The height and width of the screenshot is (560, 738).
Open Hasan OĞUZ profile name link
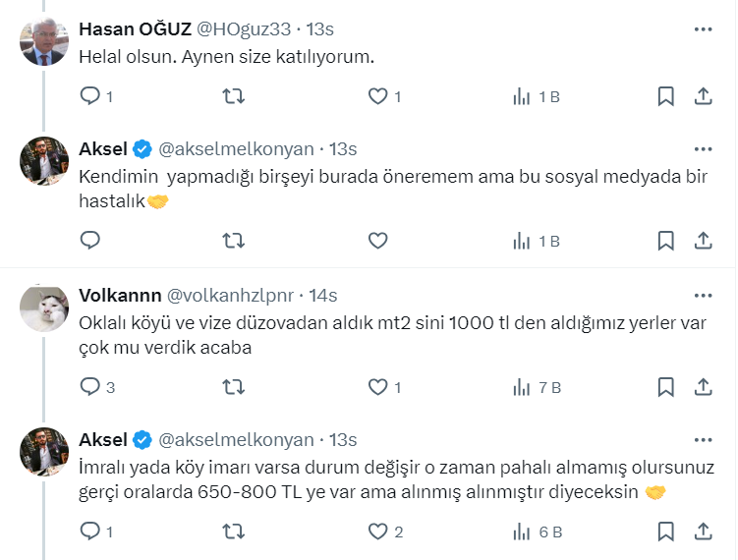click(x=135, y=29)
